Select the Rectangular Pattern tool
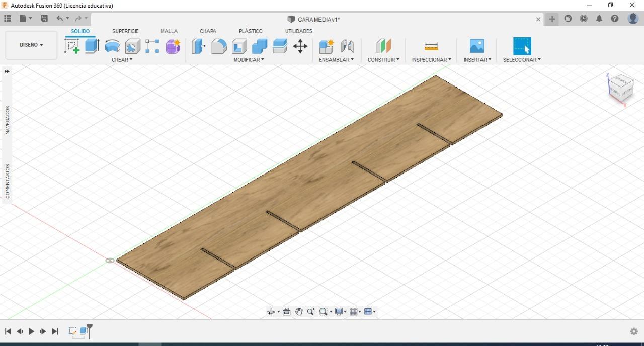The image size is (644, 346). pos(152,46)
